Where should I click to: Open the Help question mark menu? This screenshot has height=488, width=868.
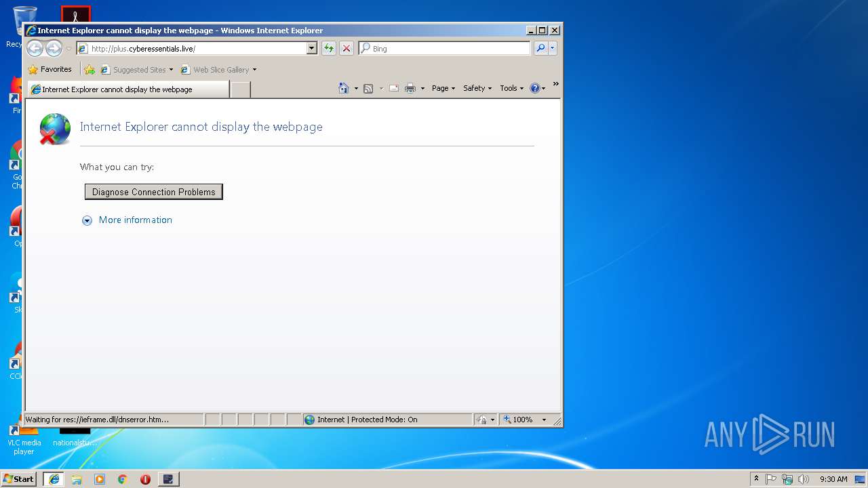(x=537, y=88)
